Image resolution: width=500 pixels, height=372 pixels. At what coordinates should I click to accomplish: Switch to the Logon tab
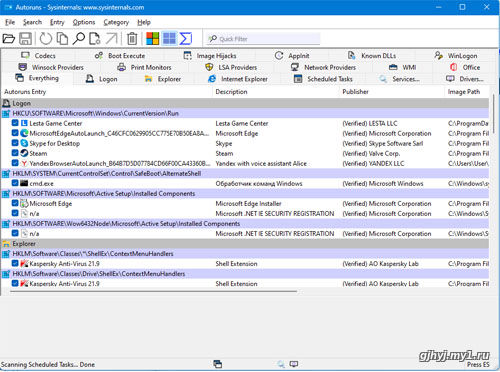102,79
